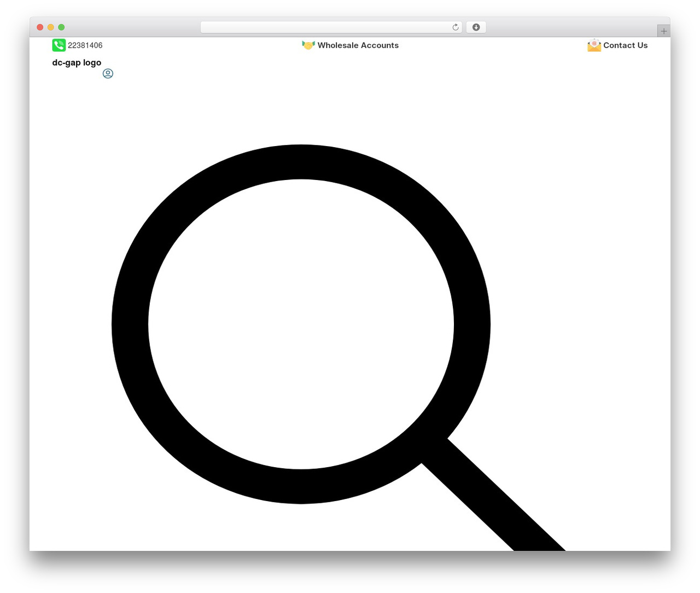This screenshot has width=700, height=593.
Task: Open the Wholesale Accounts link
Action: click(358, 45)
